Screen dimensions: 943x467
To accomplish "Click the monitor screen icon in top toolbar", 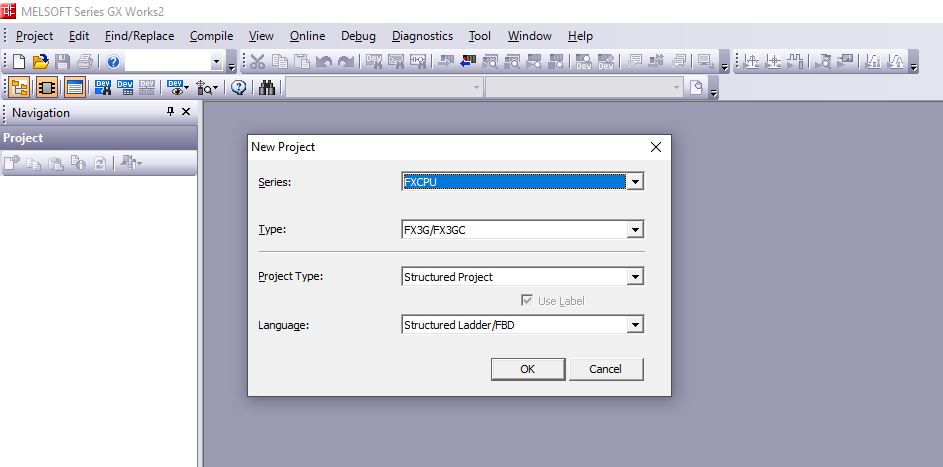I will (704, 61).
